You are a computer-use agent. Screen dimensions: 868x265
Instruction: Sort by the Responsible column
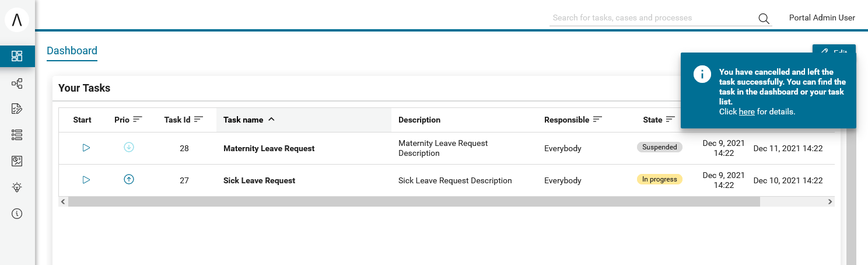click(598, 119)
